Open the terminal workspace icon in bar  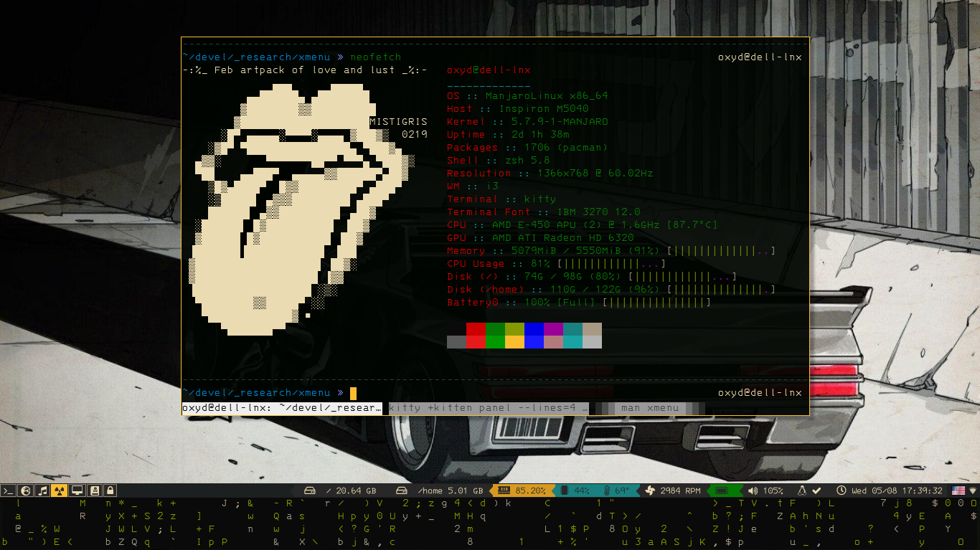[x=9, y=491]
